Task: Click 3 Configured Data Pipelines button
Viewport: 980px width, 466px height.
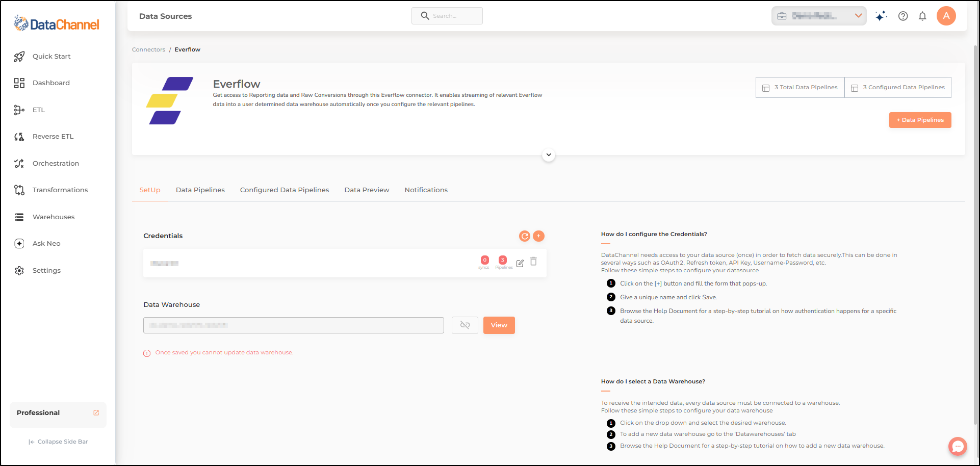Action: click(x=898, y=88)
